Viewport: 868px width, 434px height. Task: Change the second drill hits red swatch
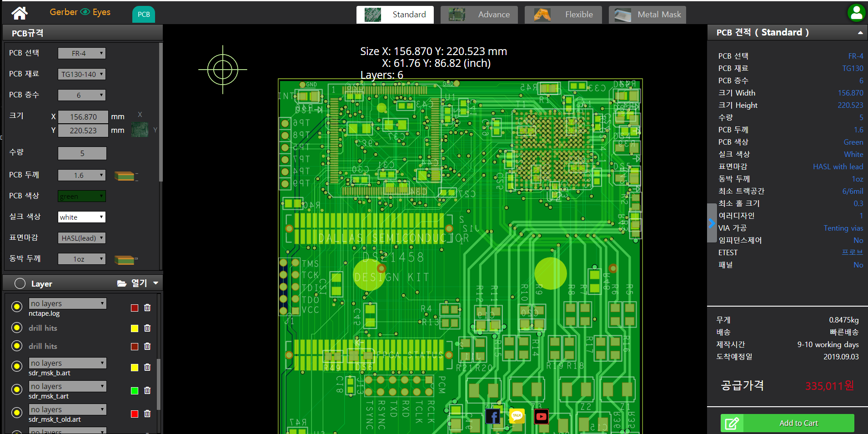135,347
